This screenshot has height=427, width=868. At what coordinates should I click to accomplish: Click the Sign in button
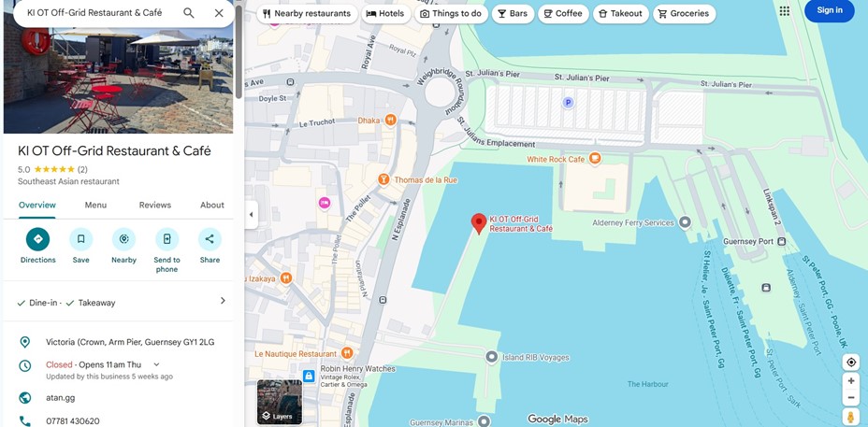pos(830,10)
